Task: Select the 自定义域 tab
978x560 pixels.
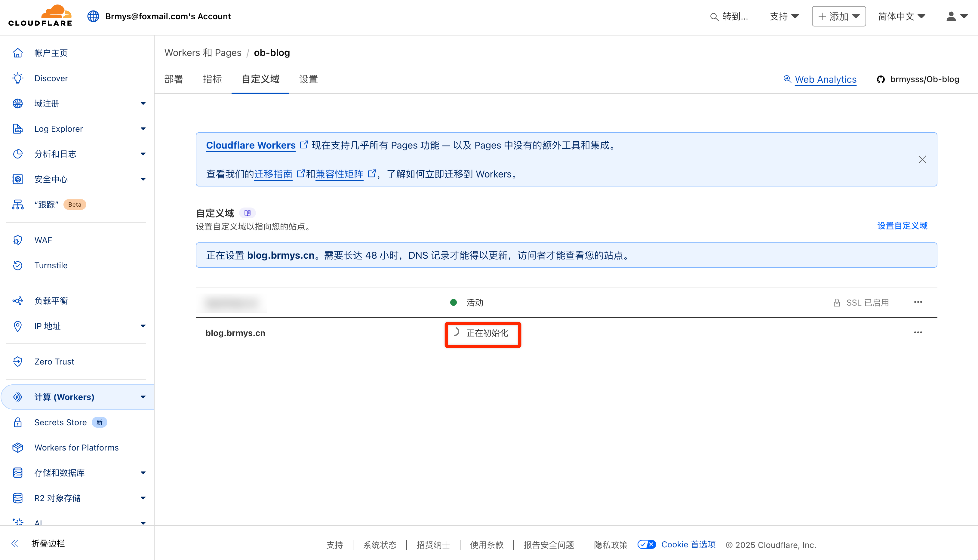Action: click(260, 79)
